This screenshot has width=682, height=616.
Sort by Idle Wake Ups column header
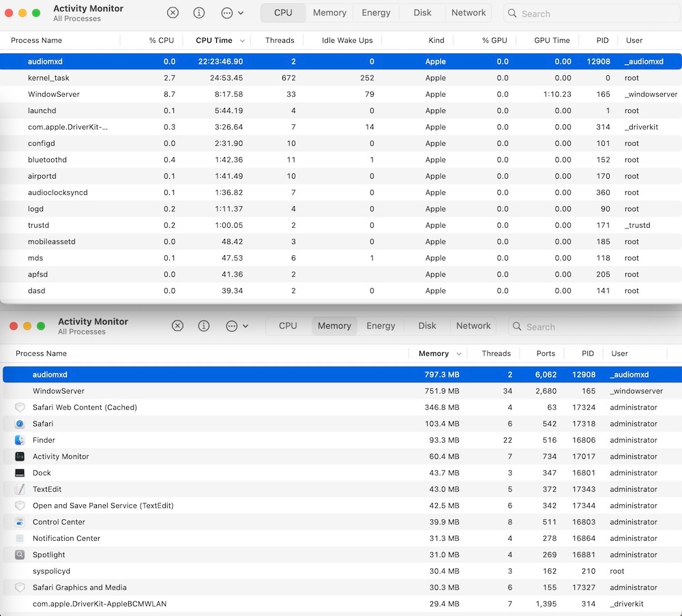(x=342, y=40)
